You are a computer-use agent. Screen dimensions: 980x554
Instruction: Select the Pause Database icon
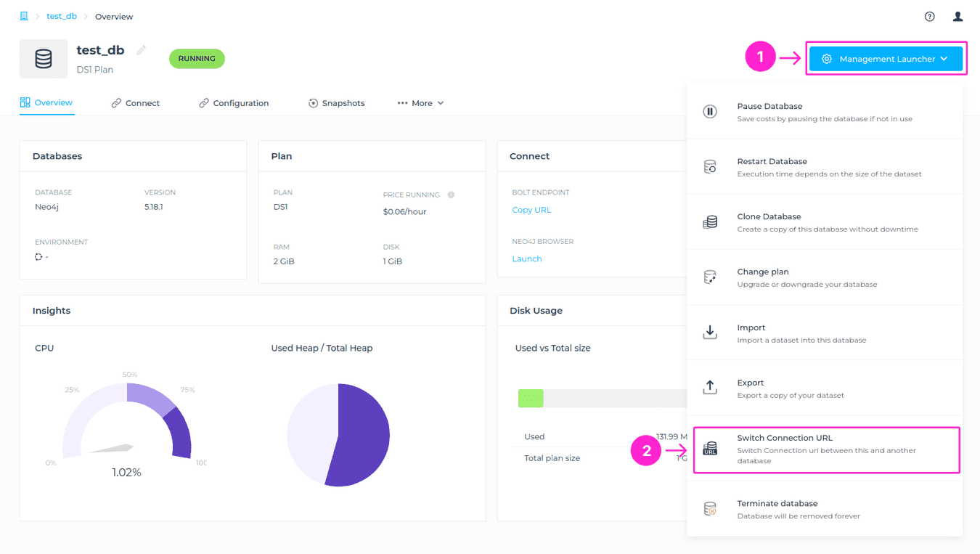point(710,111)
